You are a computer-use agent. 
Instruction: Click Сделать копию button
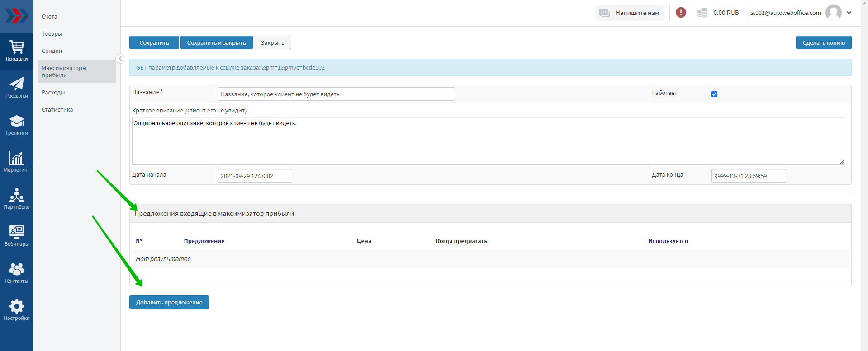click(823, 42)
